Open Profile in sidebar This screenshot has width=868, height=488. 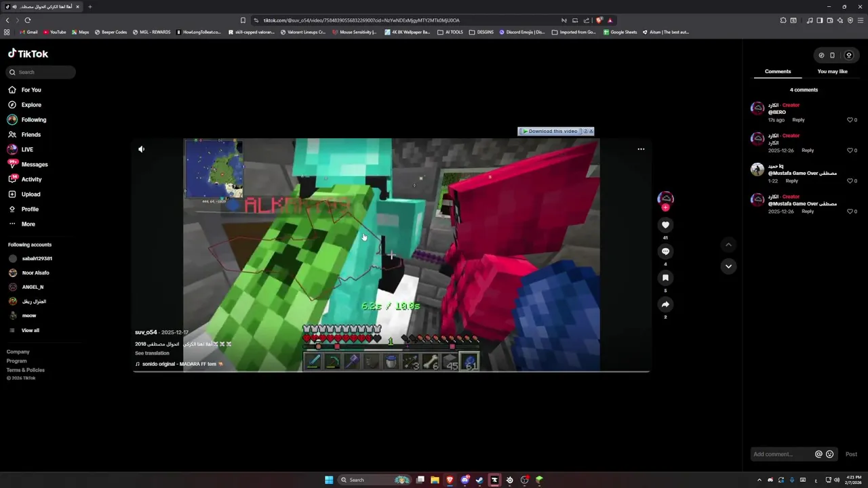tap(30, 209)
